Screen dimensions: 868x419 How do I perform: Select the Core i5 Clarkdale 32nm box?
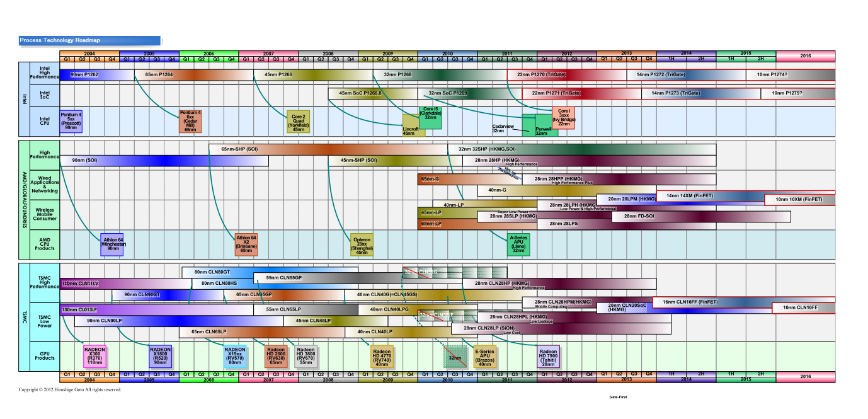(430, 117)
